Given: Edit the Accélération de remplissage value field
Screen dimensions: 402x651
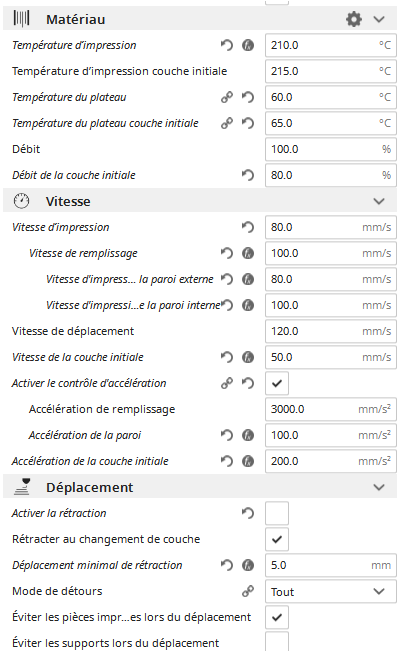Looking at the screenshot, I should [x=331, y=409].
